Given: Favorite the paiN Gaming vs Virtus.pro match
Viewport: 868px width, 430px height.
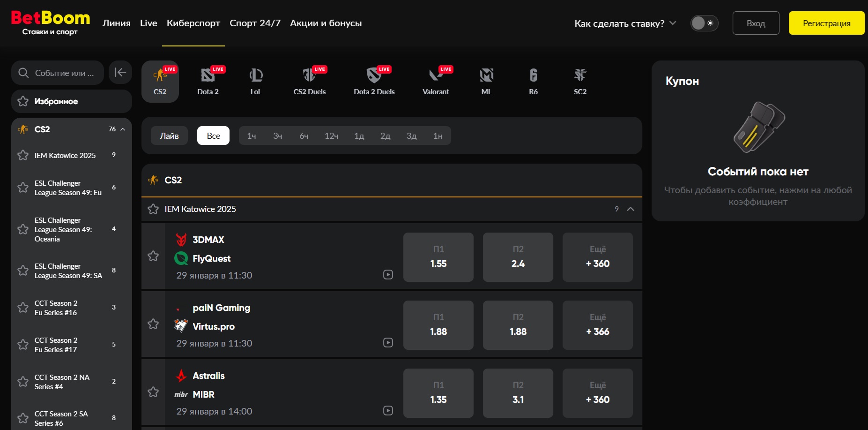Looking at the screenshot, I should point(153,324).
